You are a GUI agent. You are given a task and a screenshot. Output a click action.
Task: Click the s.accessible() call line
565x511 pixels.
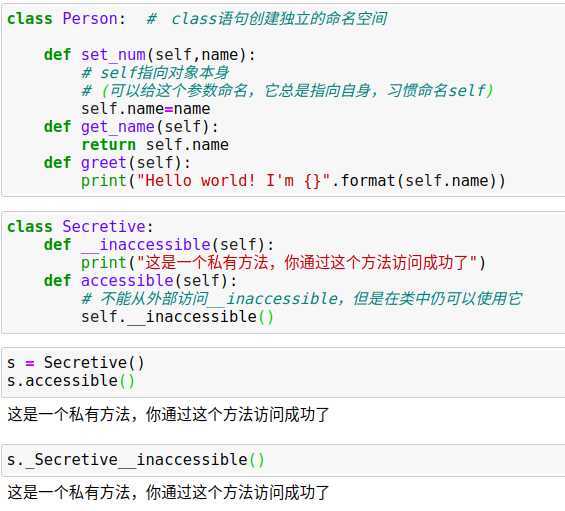tap(71, 381)
